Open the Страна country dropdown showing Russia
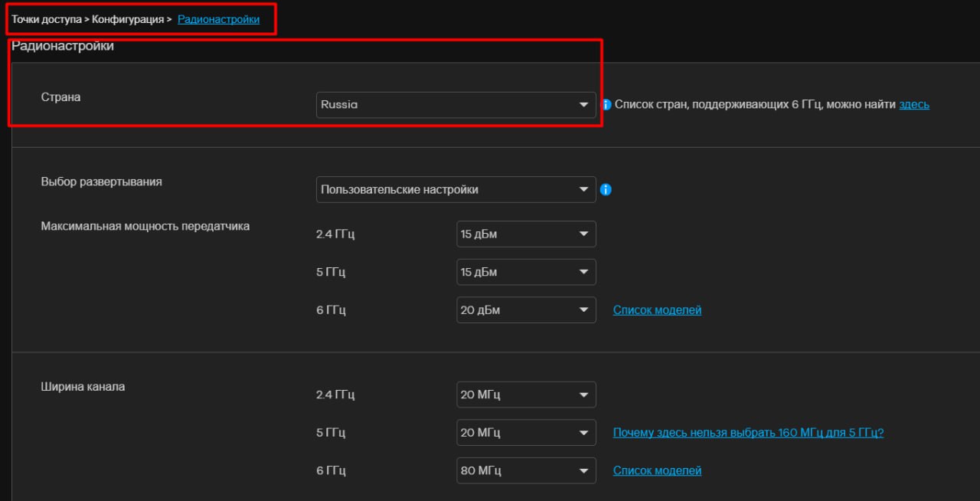980x501 pixels. (x=456, y=105)
